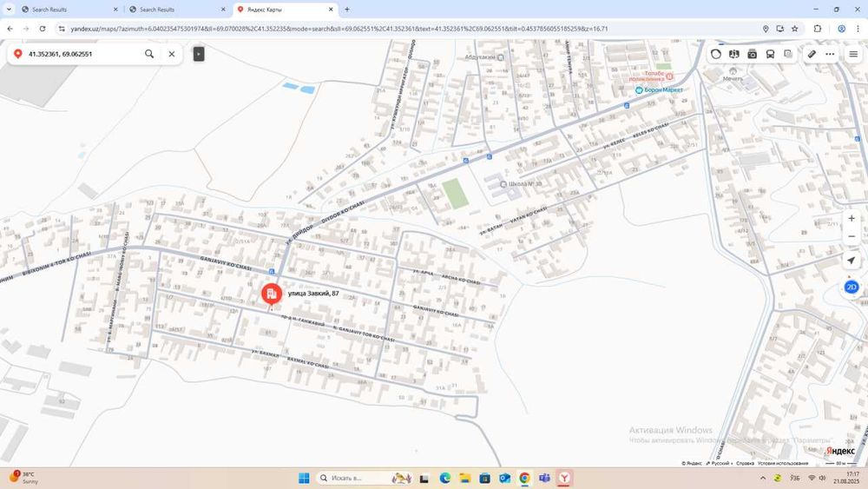Bookmark this page with the star icon
This screenshot has height=489, width=868.
pos(794,29)
